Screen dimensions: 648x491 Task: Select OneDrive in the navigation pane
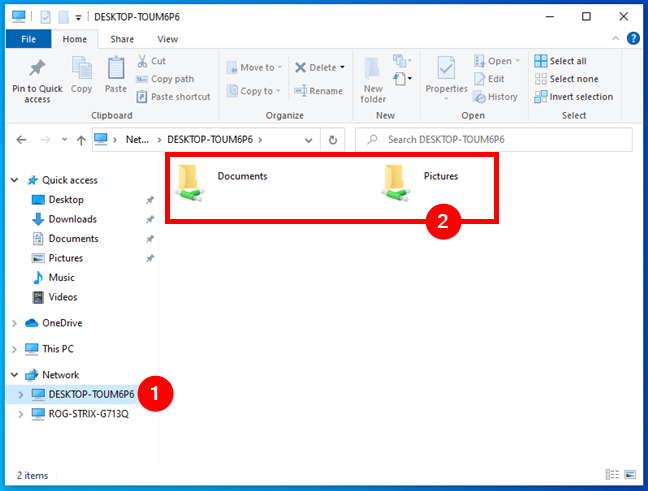coord(62,323)
